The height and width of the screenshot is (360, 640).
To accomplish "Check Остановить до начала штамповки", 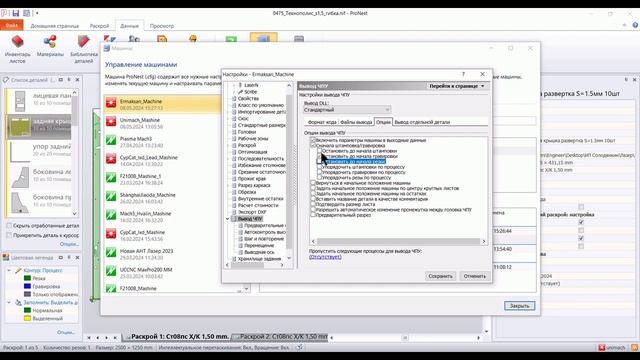I will tap(319, 151).
